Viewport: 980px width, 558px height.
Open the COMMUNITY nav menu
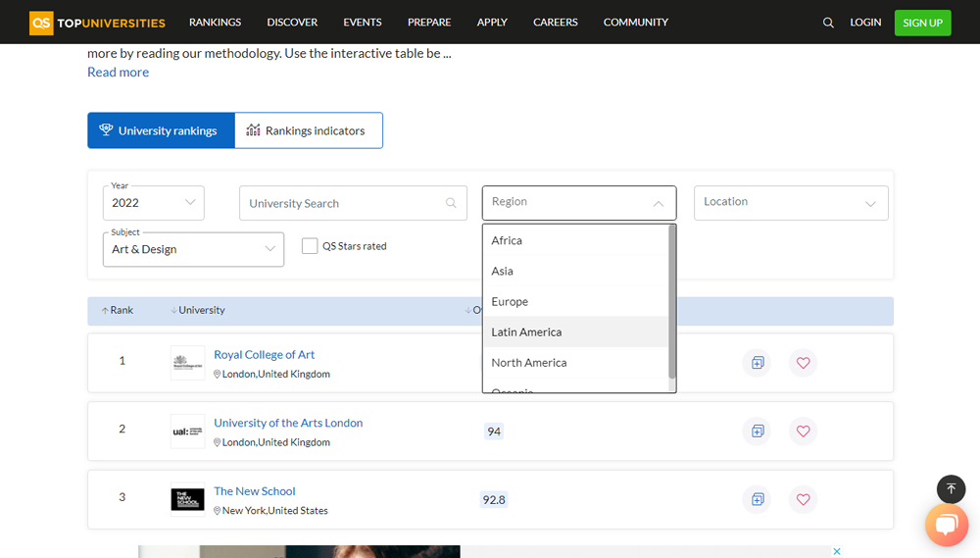click(636, 23)
